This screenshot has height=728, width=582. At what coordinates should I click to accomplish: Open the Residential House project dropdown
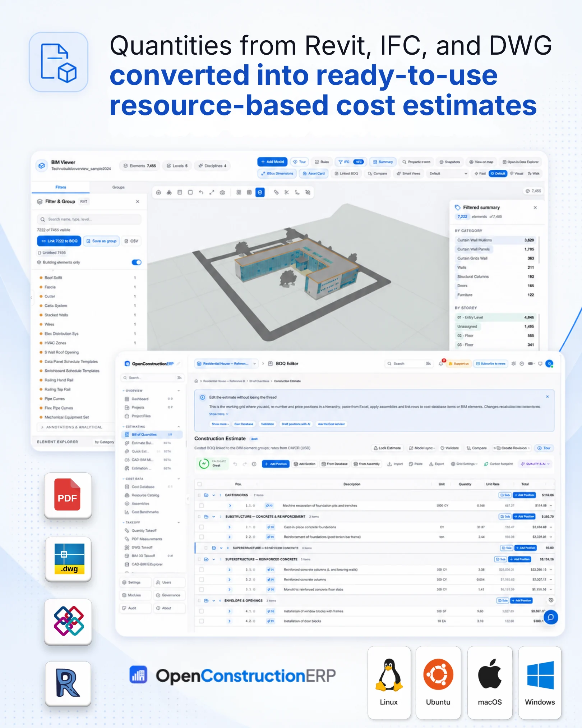[x=226, y=363]
